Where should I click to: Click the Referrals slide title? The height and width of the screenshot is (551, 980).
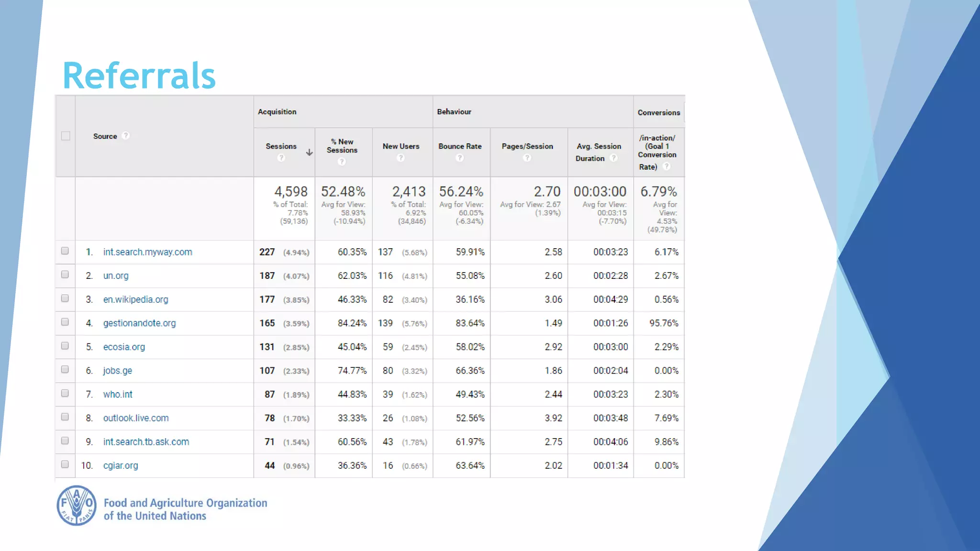pos(139,76)
